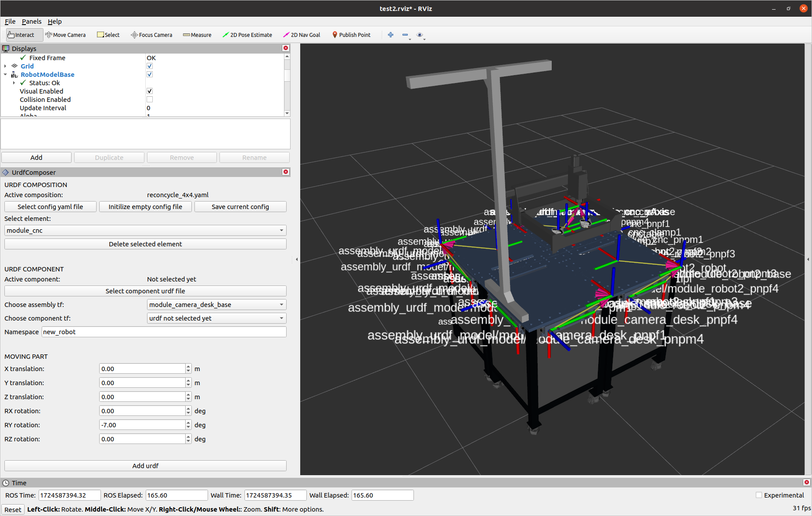
Task: Activate 2D Pose Estimate tool
Action: (x=247, y=35)
